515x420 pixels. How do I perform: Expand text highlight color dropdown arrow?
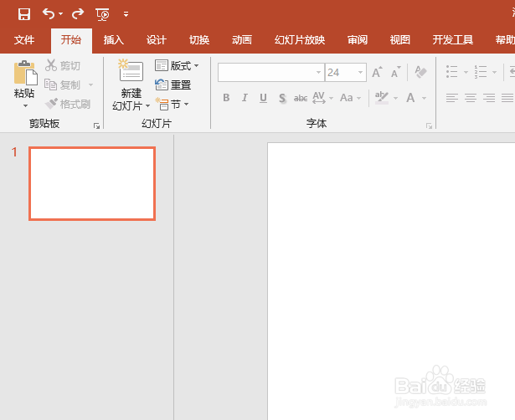(x=395, y=98)
